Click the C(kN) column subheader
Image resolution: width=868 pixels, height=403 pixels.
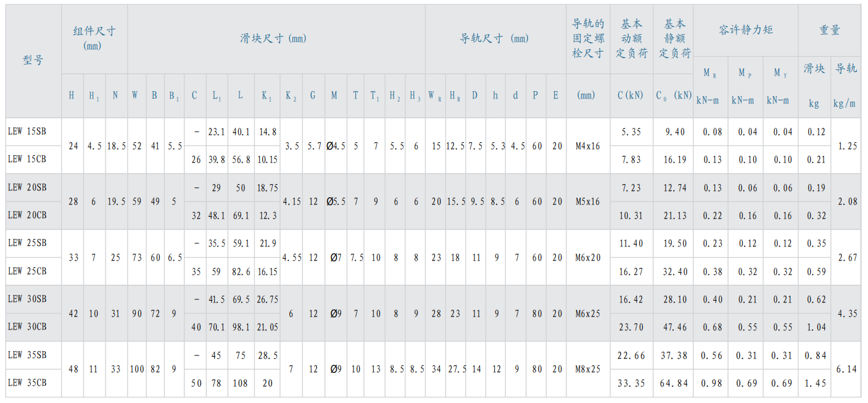(630, 95)
